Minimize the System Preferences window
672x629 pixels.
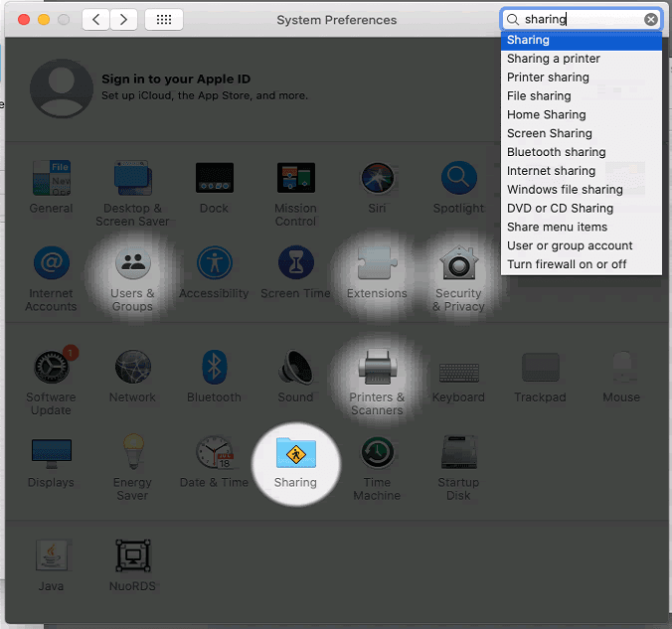coord(44,20)
